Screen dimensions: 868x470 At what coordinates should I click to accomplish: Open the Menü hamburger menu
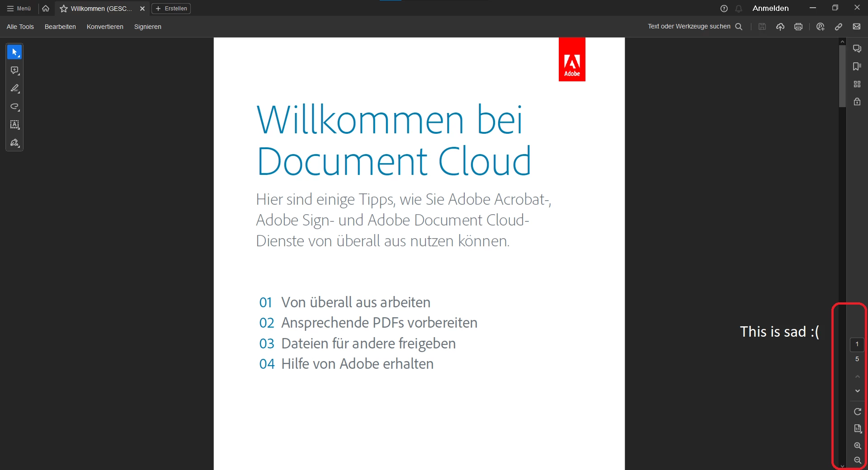(19, 9)
